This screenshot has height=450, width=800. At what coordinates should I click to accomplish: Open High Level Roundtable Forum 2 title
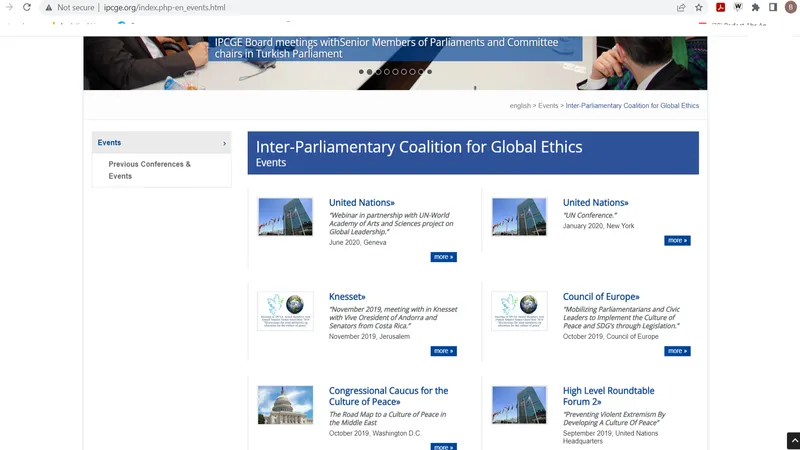click(x=608, y=396)
